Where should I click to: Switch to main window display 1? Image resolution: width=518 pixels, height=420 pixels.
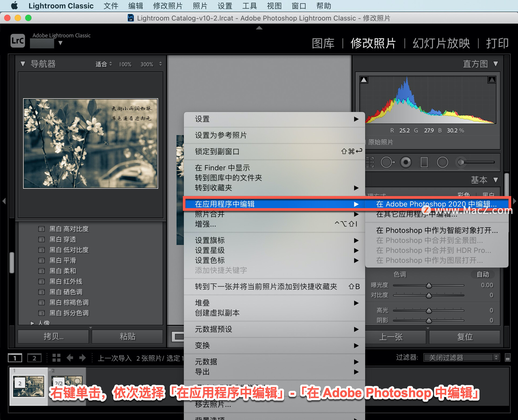point(15,358)
